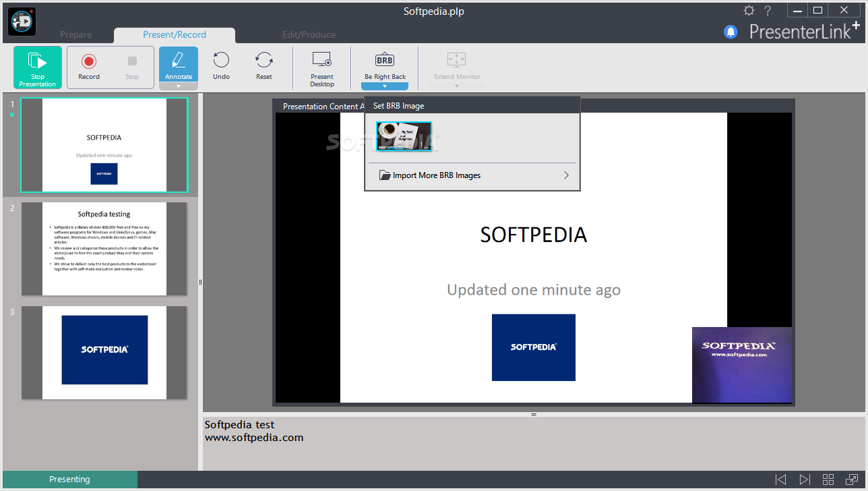The image size is (868, 491).
Task: Select the coffee cup BRB image
Action: 404,136
